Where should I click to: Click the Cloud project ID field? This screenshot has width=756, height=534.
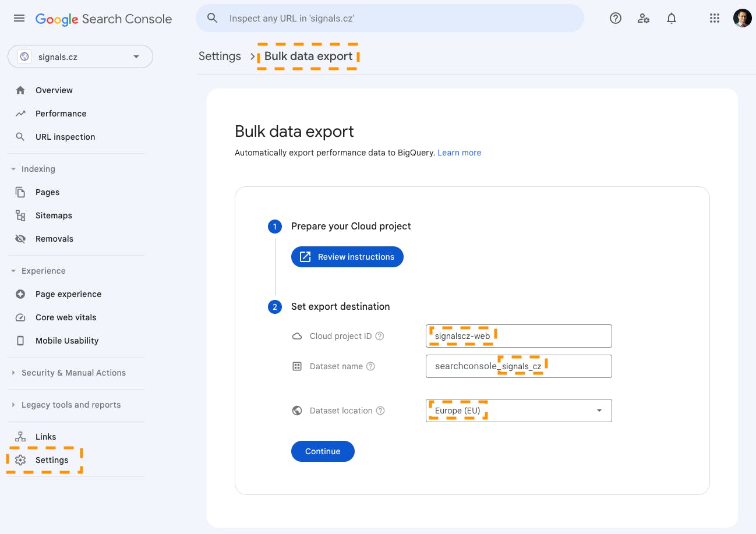pyautogui.click(x=519, y=336)
